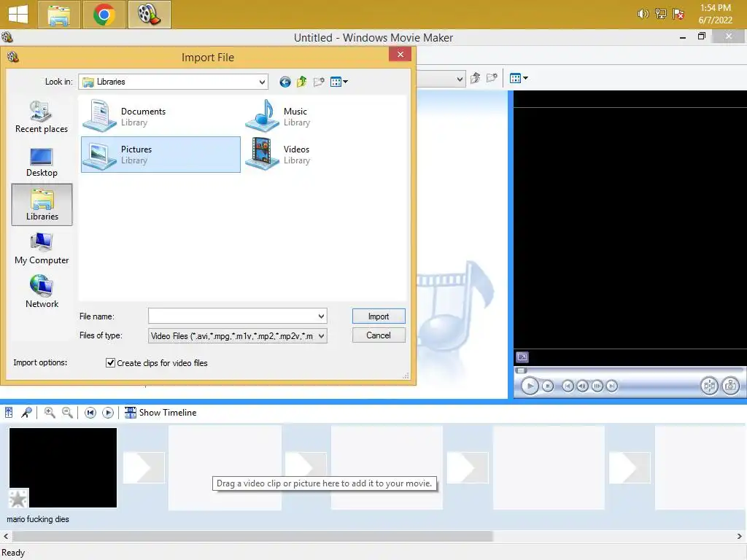Click scroll right arrow on storyboard
Image resolution: width=747 pixels, height=560 pixels.
(740, 536)
